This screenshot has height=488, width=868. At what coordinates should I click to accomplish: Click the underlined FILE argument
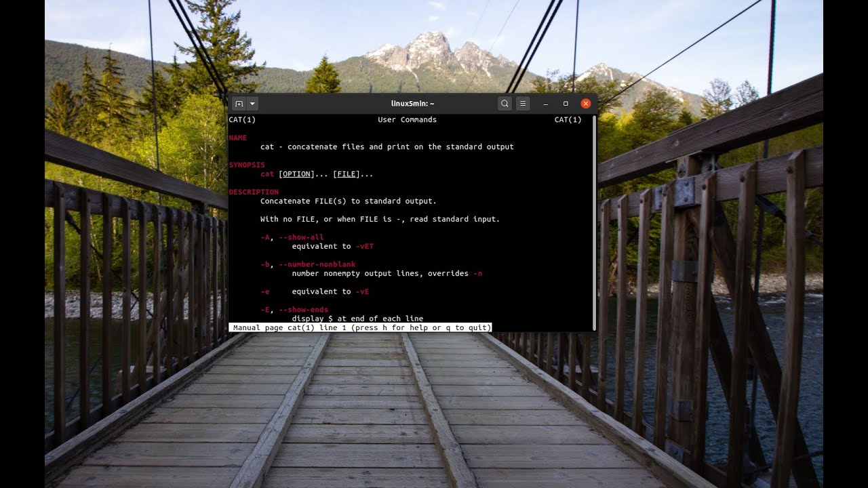347,174
